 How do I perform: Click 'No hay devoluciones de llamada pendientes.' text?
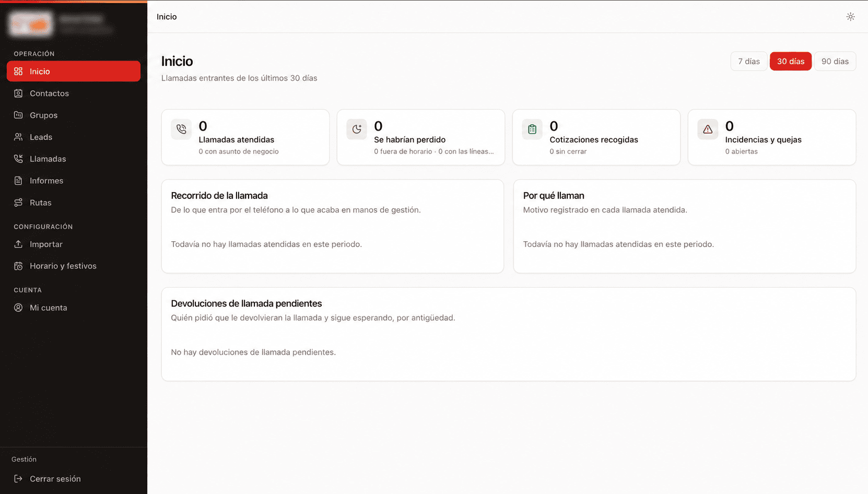click(253, 352)
